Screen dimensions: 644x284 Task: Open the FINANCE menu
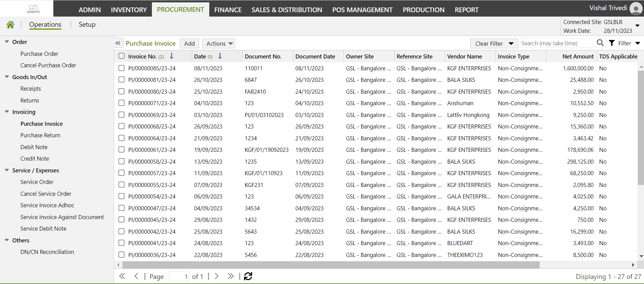(x=228, y=10)
